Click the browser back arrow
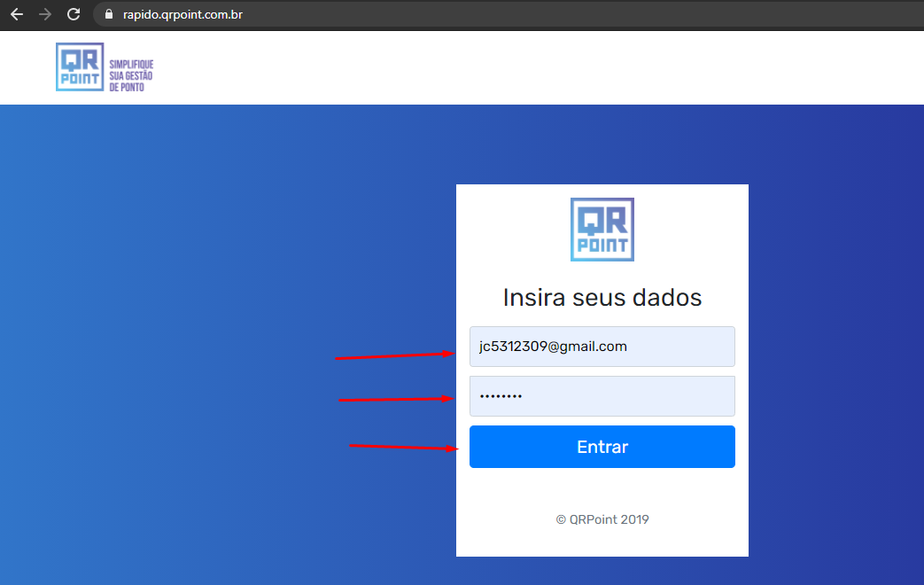 17,14
